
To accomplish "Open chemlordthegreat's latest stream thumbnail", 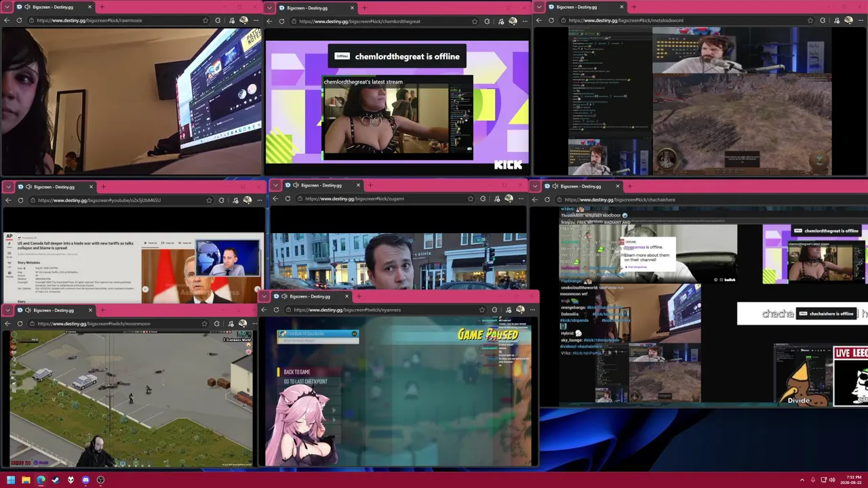I will [x=397, y=118].
